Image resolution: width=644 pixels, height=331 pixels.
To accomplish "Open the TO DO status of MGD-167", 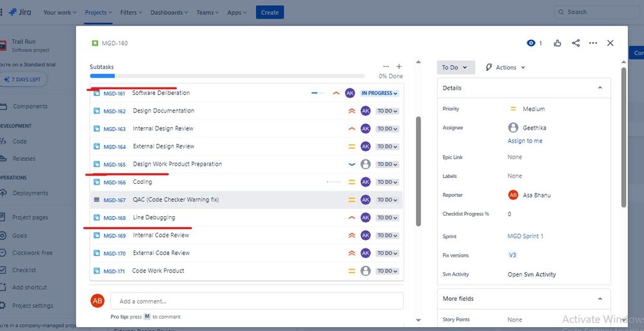I will [x=387, y=199].
